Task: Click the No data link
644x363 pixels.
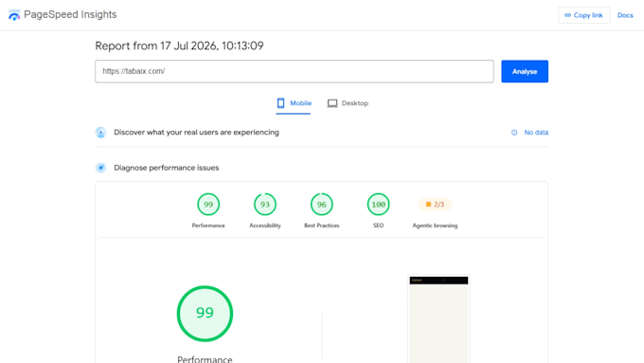Action: click(536, 133)
